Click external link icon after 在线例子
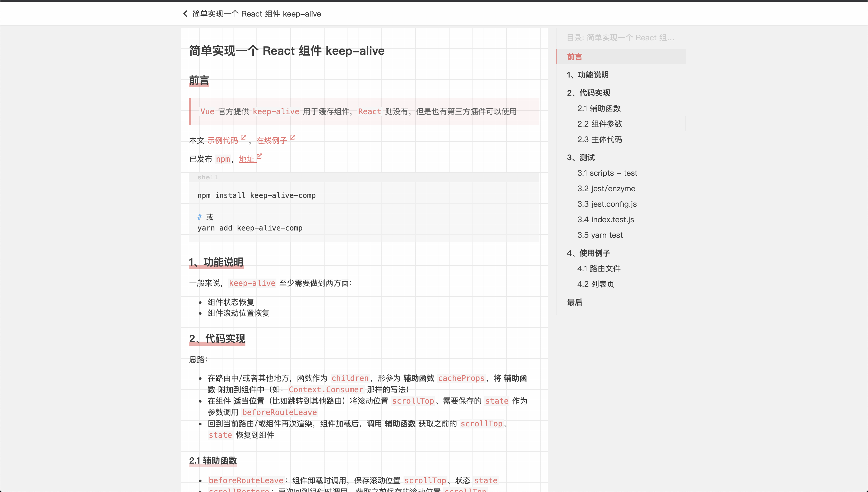 (292, 138)
